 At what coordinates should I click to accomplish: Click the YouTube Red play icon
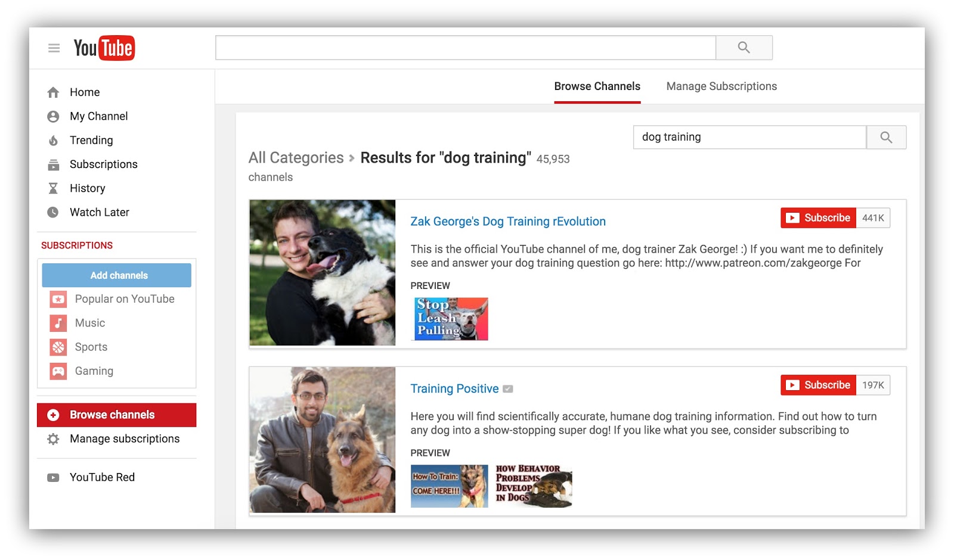[53, 478]
